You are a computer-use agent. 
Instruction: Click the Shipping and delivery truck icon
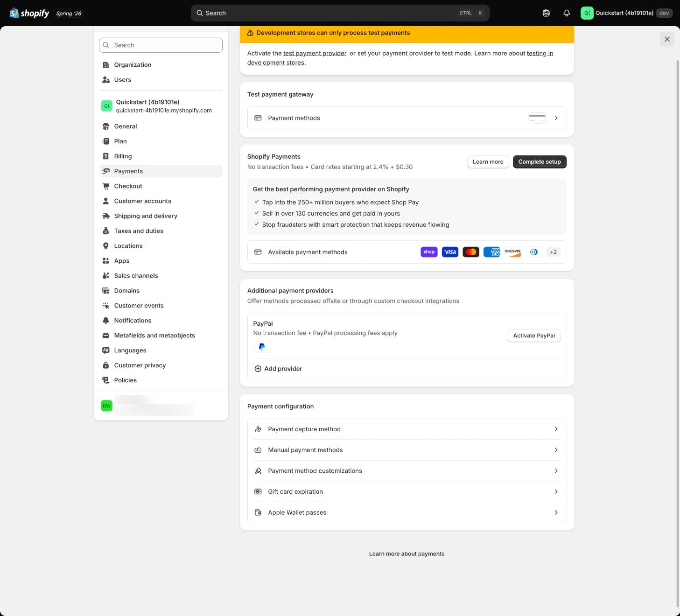[106, 216]
